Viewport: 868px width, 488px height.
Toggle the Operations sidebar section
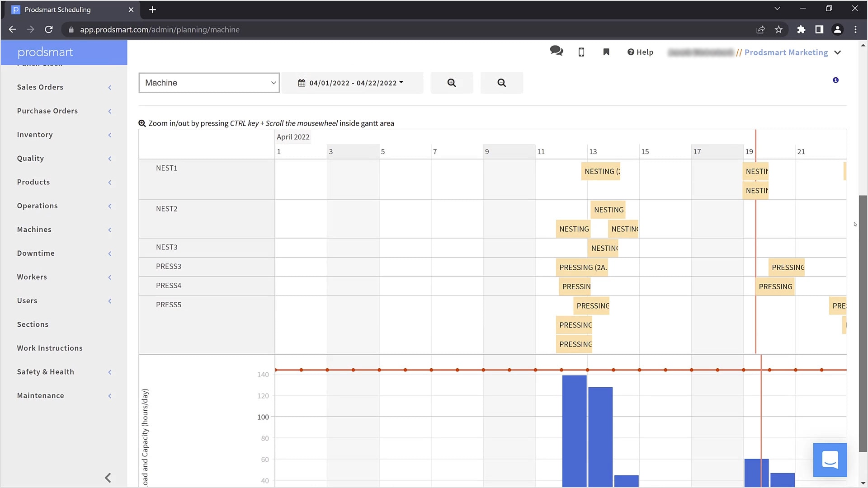coord(64,206)
